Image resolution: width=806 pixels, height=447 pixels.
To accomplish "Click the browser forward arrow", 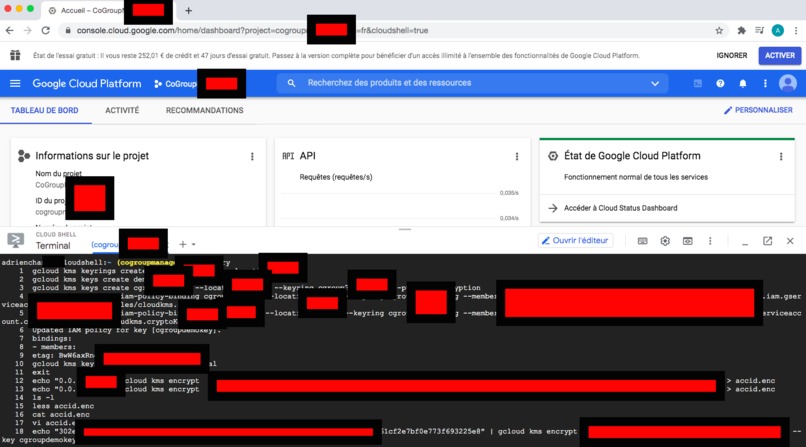I will point(27,30).
